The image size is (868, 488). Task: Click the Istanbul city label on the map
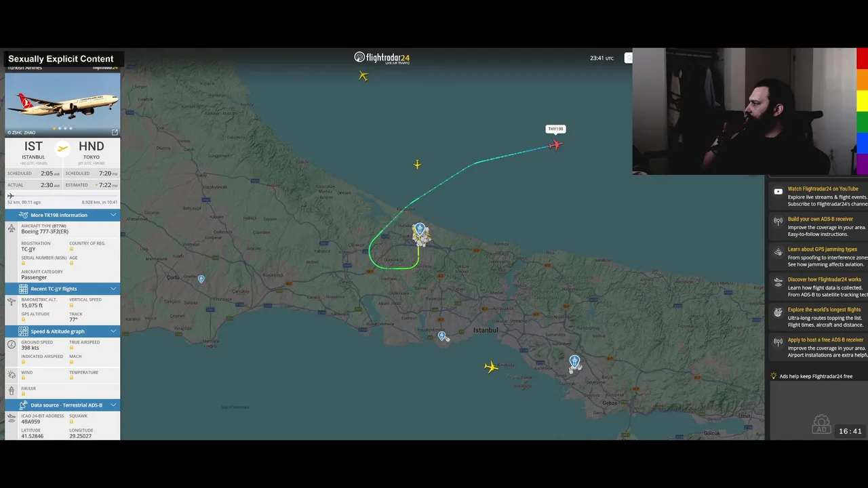point(486,330)
